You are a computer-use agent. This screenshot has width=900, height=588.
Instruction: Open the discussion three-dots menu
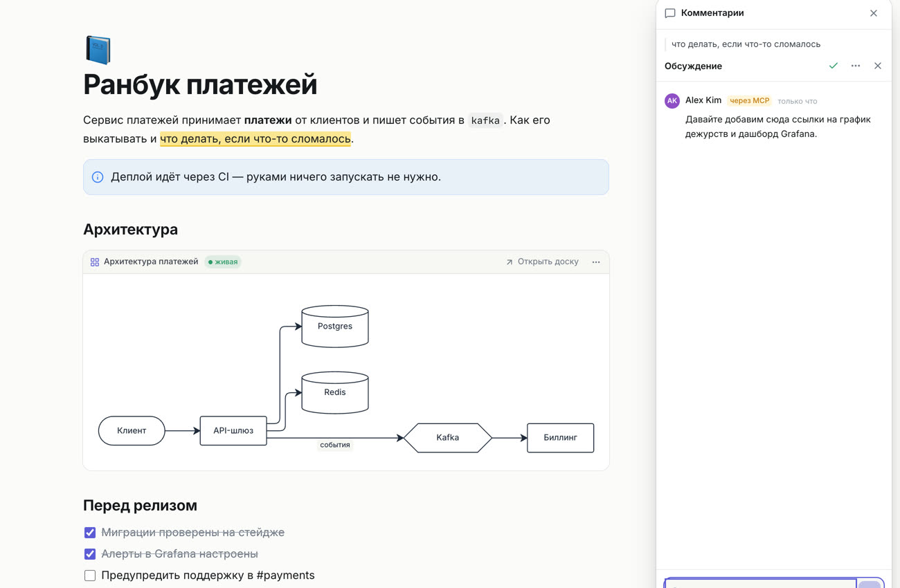click(x=856, y=66)
